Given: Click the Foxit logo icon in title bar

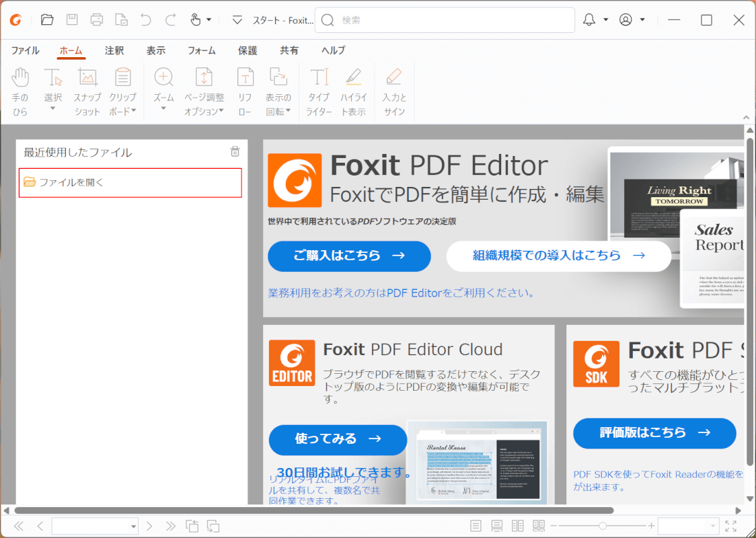Looking at the screenshot, I should pos(16,20).
